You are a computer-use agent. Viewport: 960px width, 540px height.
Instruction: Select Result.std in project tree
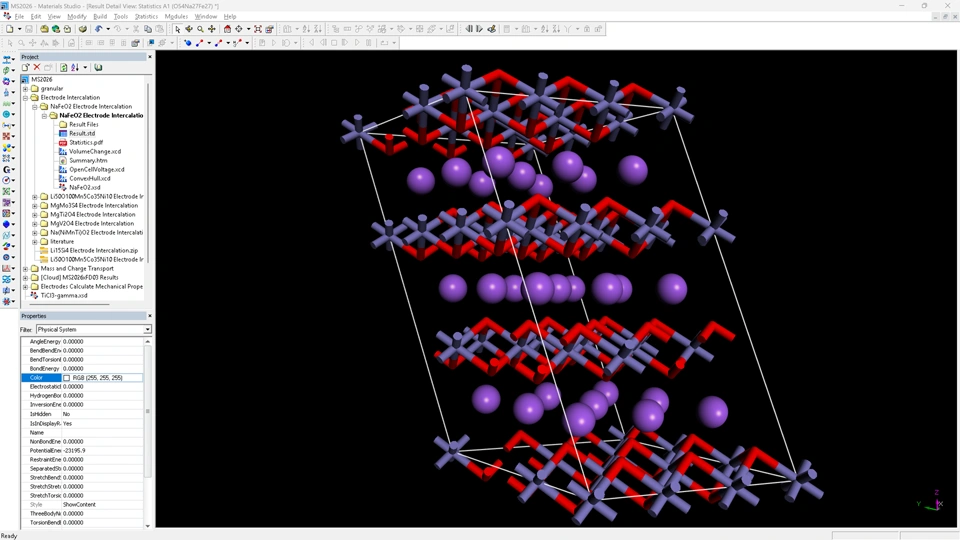[x=81, y=133]
